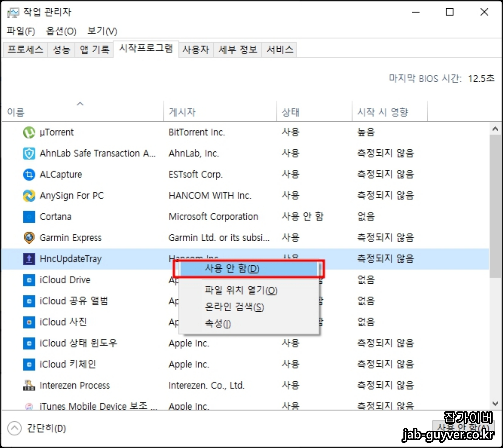
Task: Click the Cortana blue square icon
Action: [29, 217]
